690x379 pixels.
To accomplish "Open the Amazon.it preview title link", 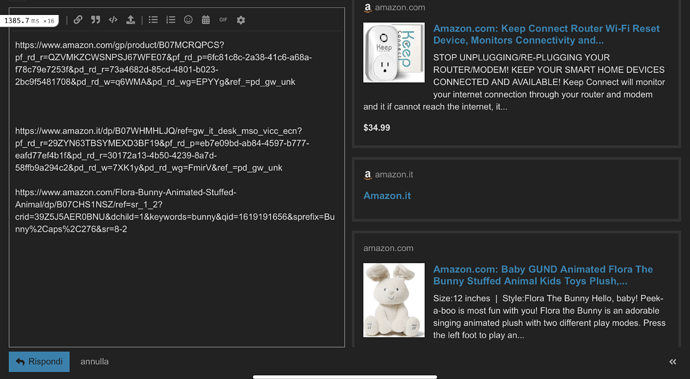I will click(387, 195).
